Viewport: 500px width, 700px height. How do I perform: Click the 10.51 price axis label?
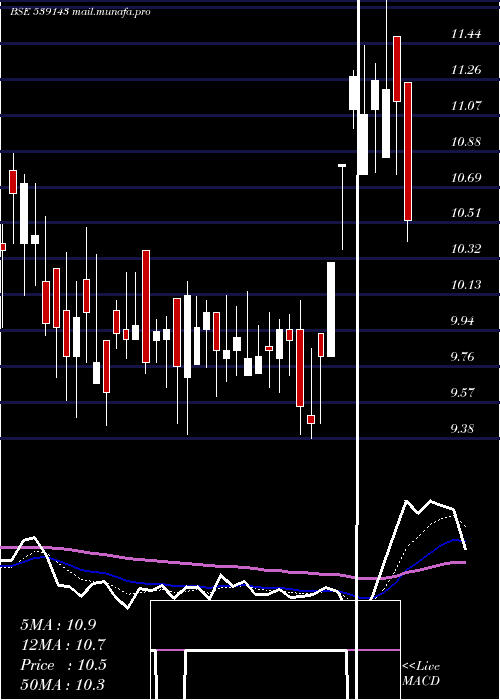pyautogui.click(x=466, y=212)
